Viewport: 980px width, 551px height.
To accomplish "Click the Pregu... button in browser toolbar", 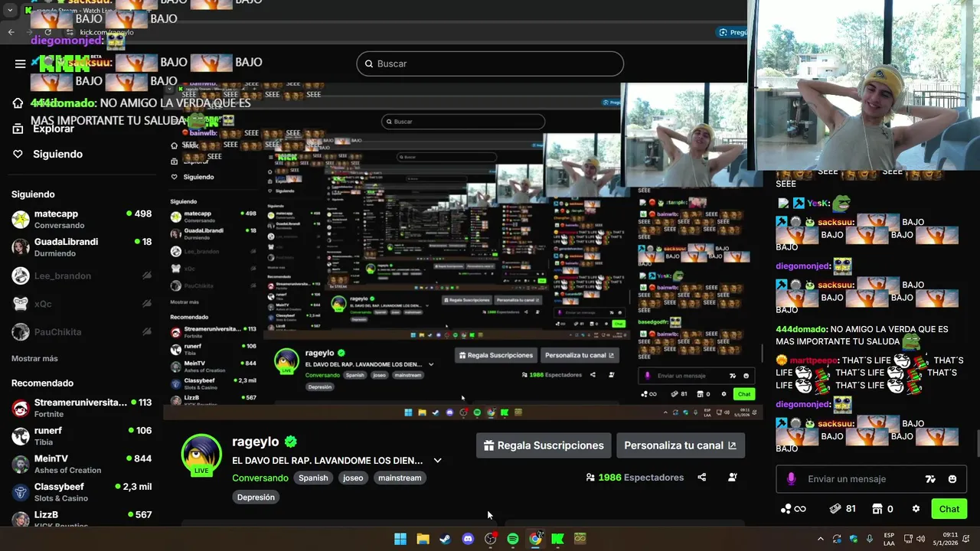I will coord(732,32).
